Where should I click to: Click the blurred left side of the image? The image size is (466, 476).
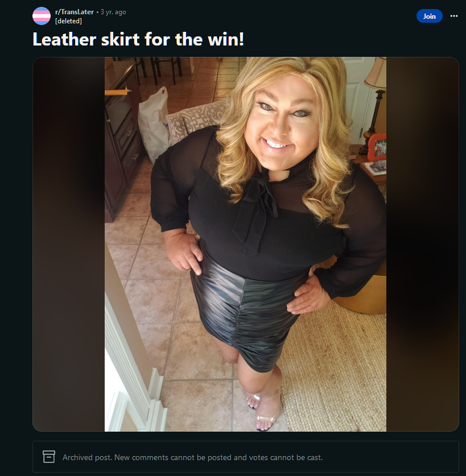69,244
